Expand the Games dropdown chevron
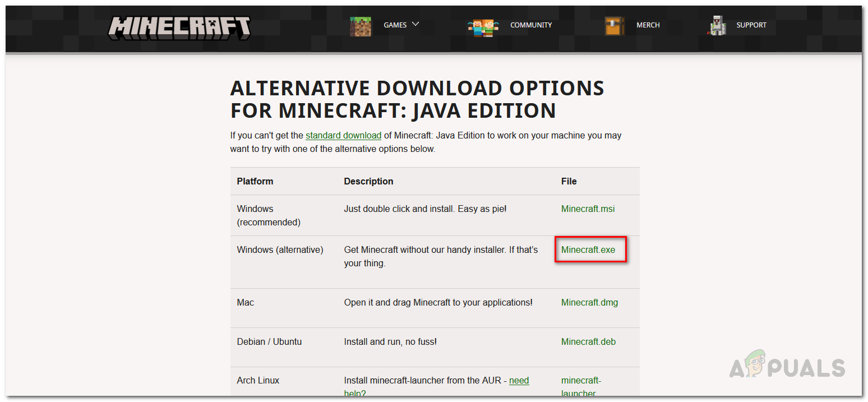The width and height of the screenshot is (868, 402). click(415, 24)
